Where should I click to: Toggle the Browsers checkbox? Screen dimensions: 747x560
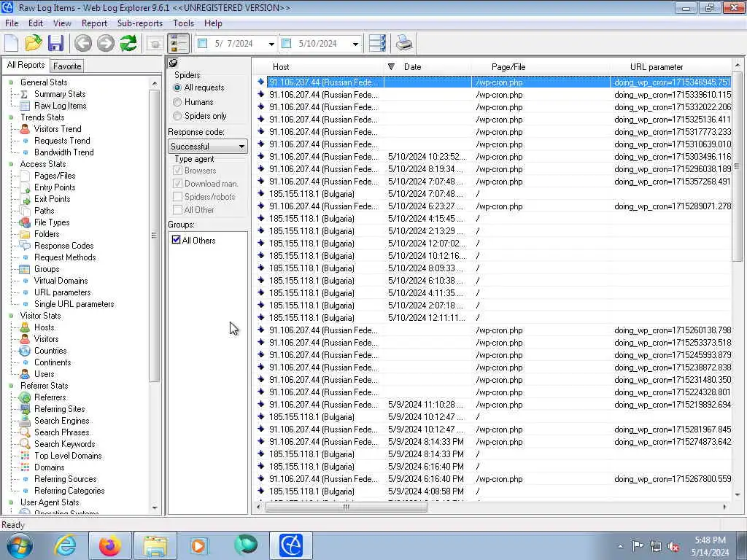[178, 171]
